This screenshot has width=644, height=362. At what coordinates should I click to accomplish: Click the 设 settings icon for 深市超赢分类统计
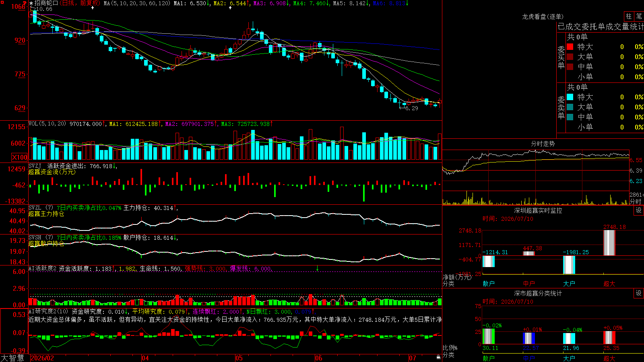639,293
